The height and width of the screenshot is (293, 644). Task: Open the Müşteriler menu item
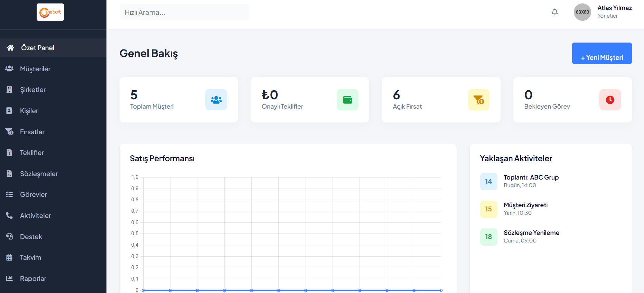tap(35, 69)
